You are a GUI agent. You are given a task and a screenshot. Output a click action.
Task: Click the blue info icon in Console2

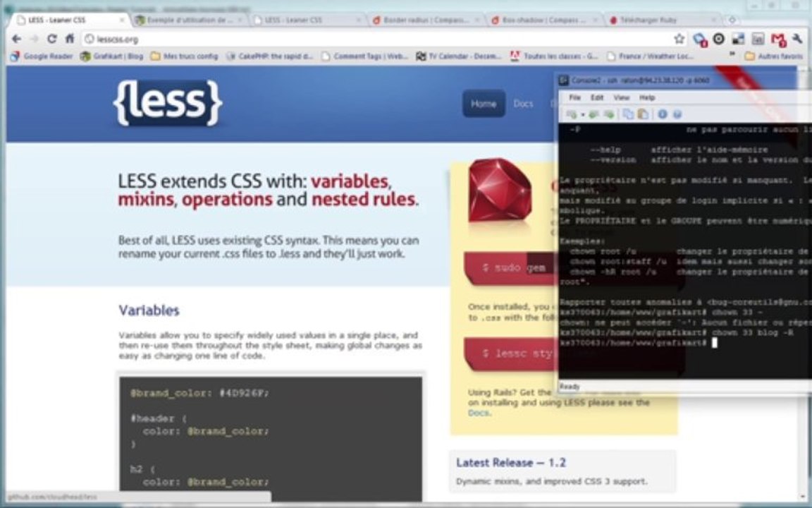pos(663,114)
